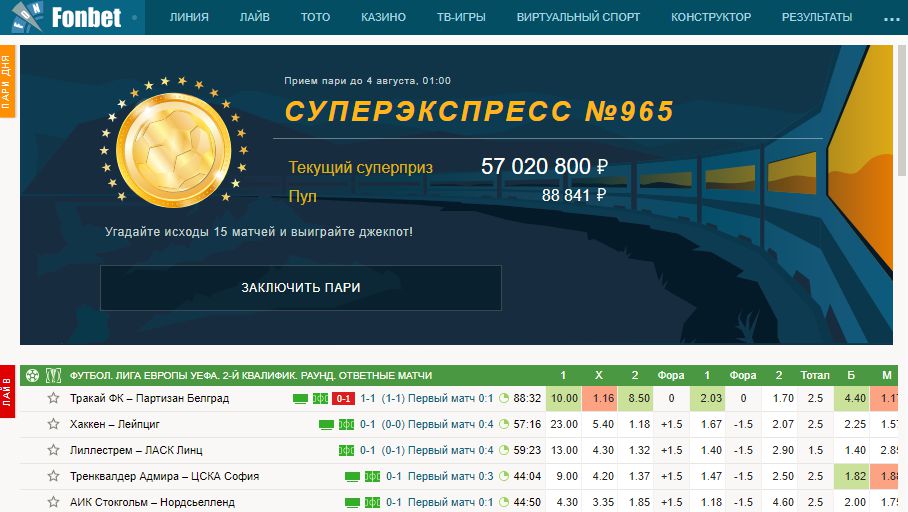Viewport: 908px width, 512px height.
Task: Select total over odds 4.40
Action: pos(851,398)
